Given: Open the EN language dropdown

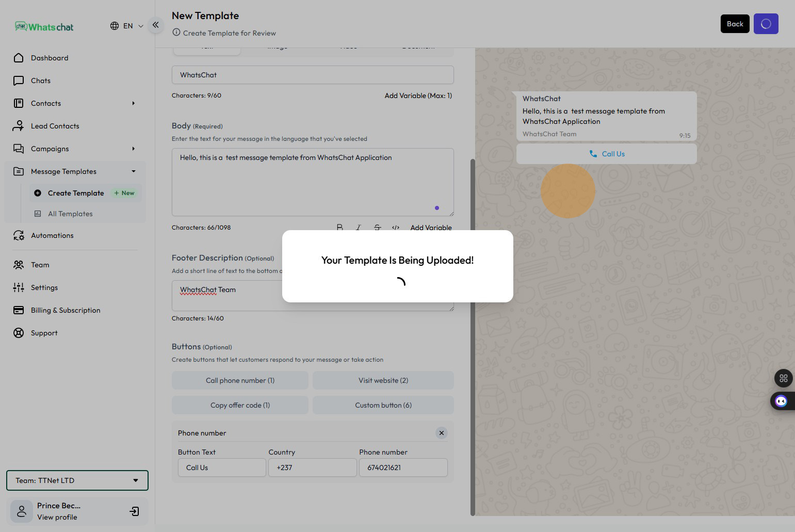Looking at the screenshot, I should [127, 26].
